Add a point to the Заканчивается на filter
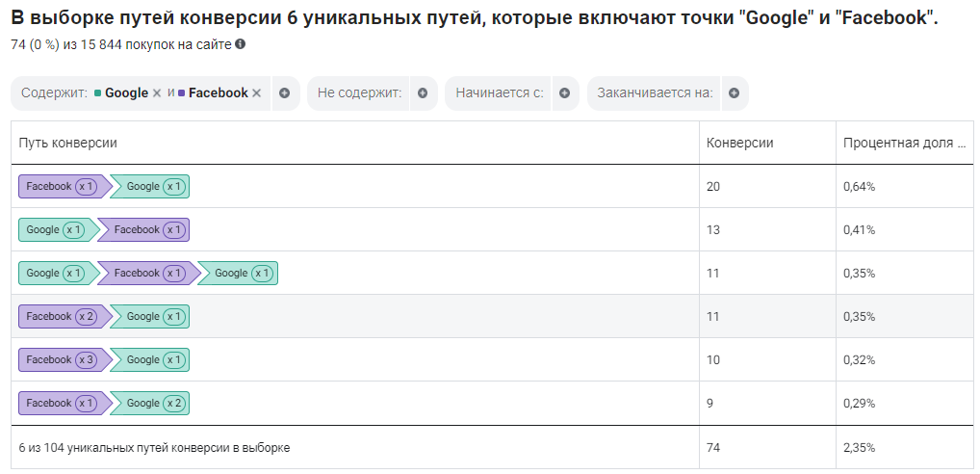 [x=734, y=93]
